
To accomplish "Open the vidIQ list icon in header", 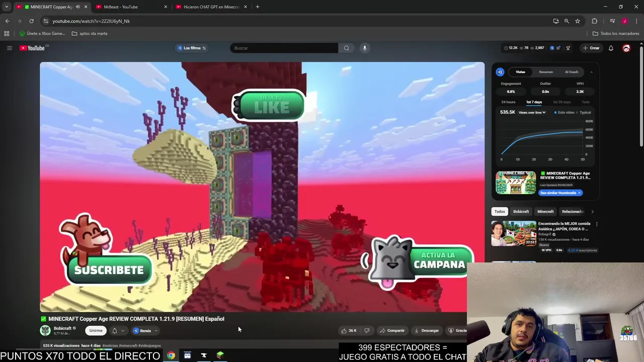I will (x=558, y=48).
